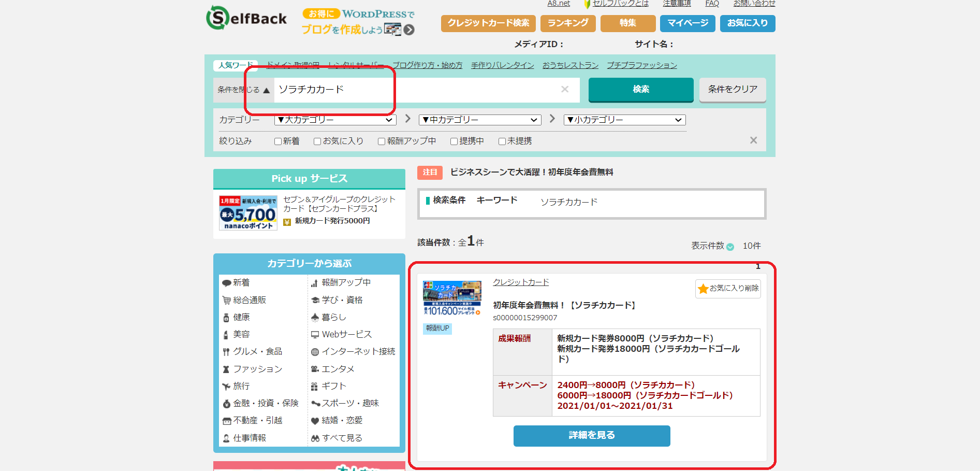Click the 初年度年会費無料！【ソラチカカード】 title
This screenshot has width=980, height=471.
(x=564, y=306)
